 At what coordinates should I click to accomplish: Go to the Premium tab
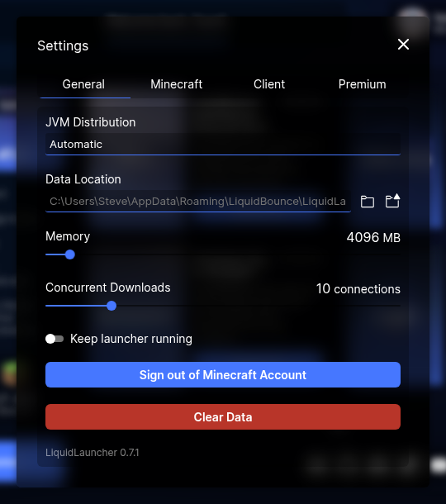362,84
